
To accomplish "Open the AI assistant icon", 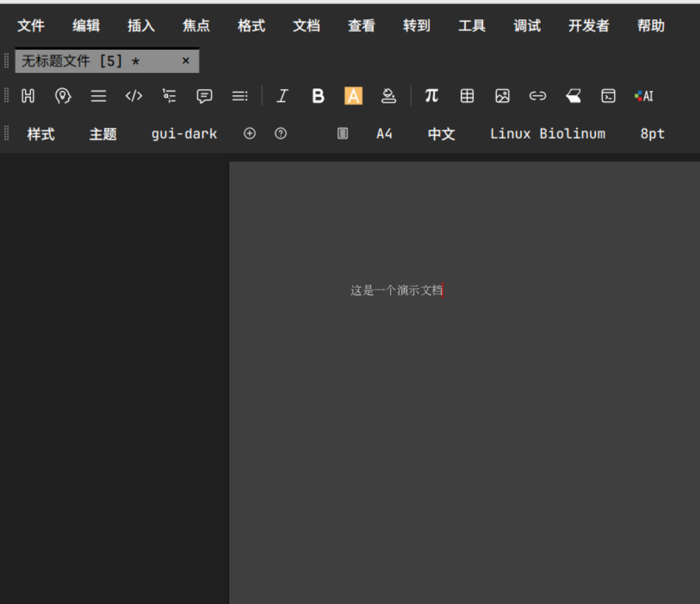I will click(x=644, y=96).
